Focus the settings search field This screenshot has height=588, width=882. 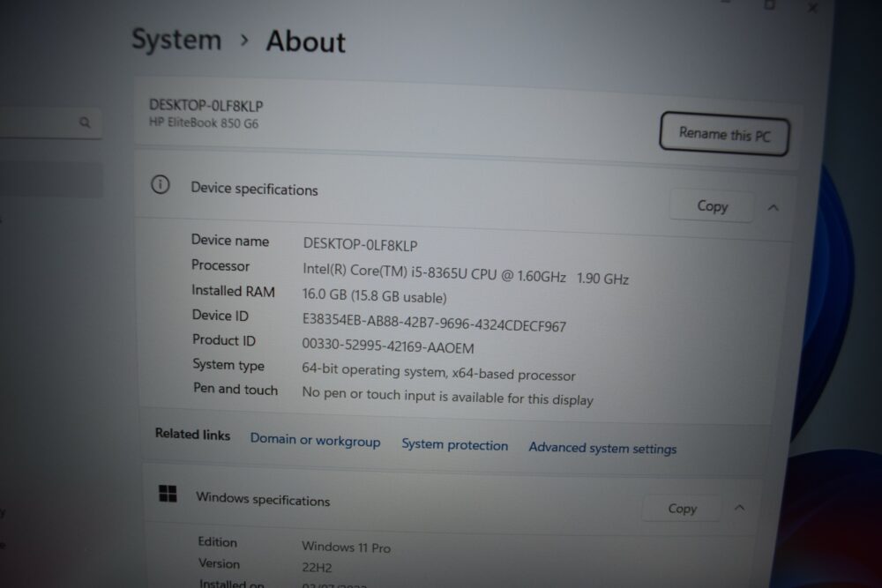coord(49,123)
